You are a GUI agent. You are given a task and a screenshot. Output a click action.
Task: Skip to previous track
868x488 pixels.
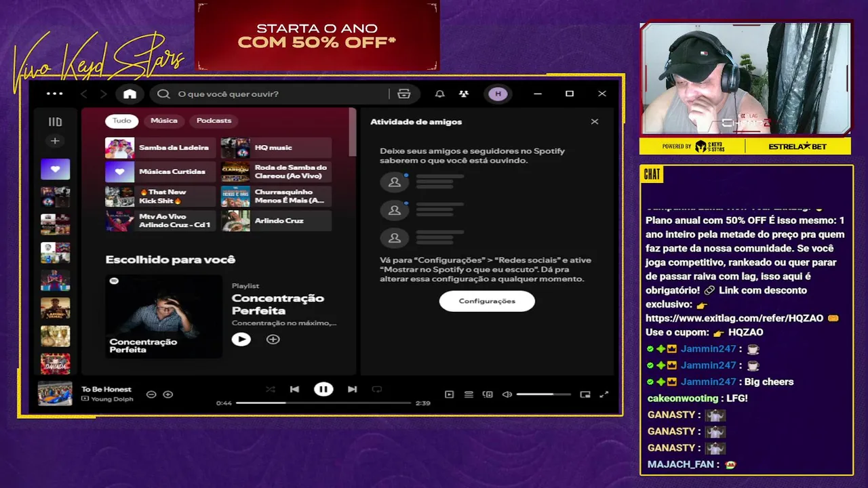coord(294,389)
